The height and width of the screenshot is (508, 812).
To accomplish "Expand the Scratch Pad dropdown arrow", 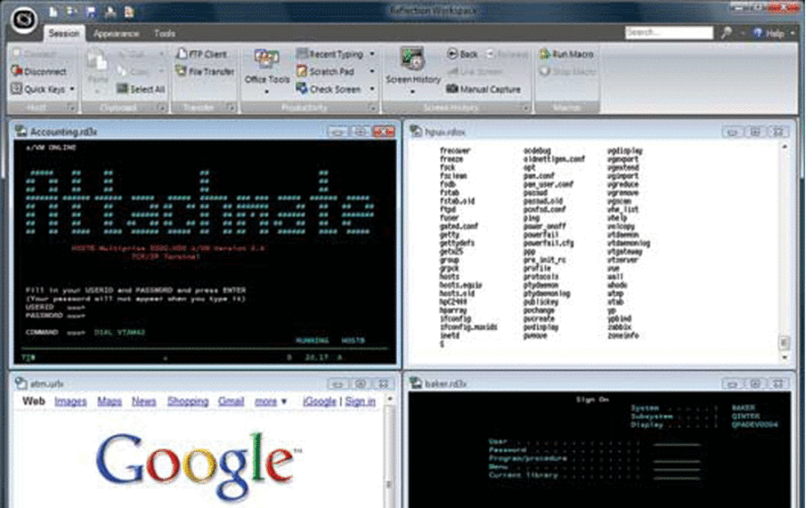I will pos(372,71).
